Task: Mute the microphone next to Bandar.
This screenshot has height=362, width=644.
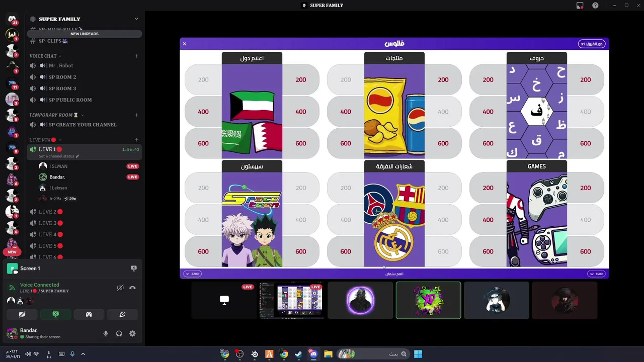Action: click(106, 333)
